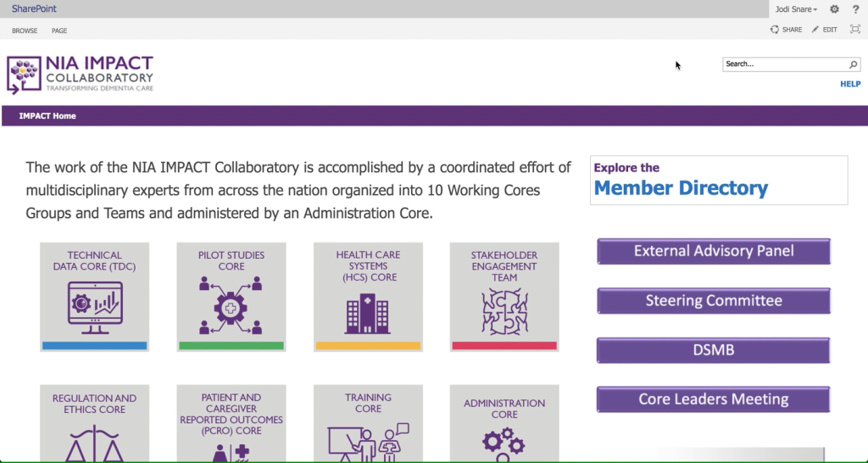868x463 pixels.
Task: Expand the Jodi Snare user dropdown
Action: point(796,9)
